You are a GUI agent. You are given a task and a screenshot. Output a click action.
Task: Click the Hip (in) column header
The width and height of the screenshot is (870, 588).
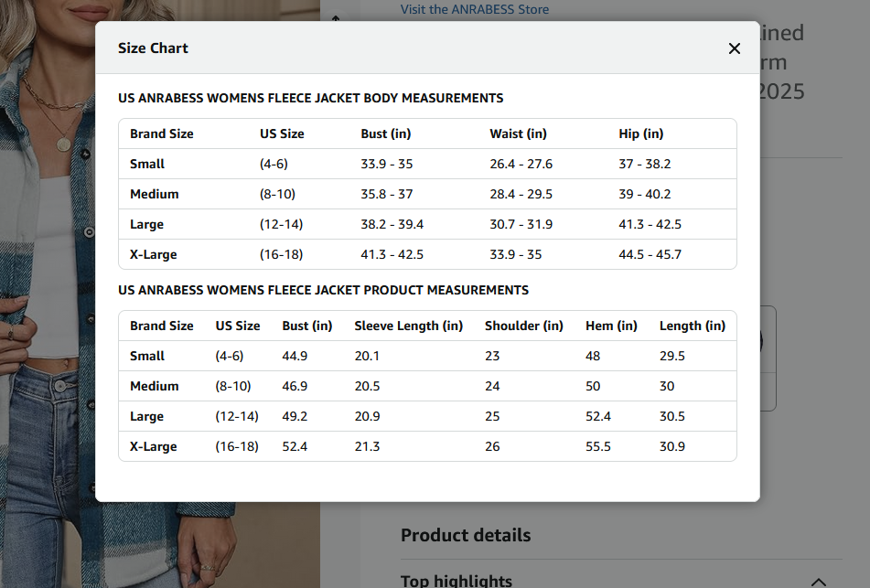tap(641, 134)
